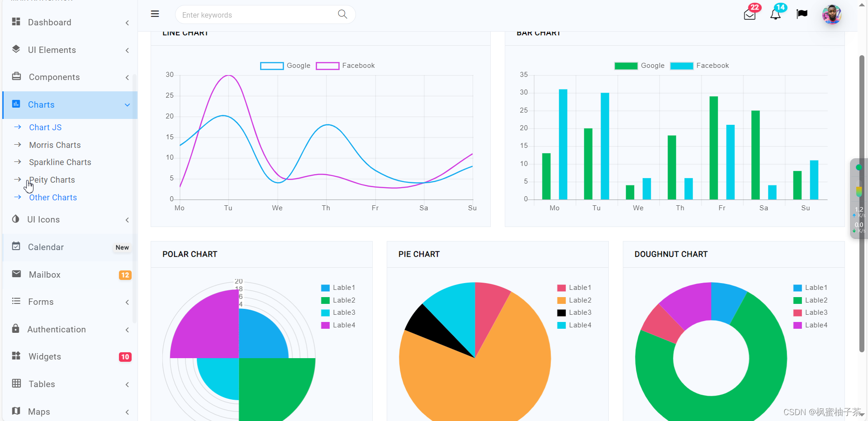Expand the Tables chevron

[x=127, y=384]
